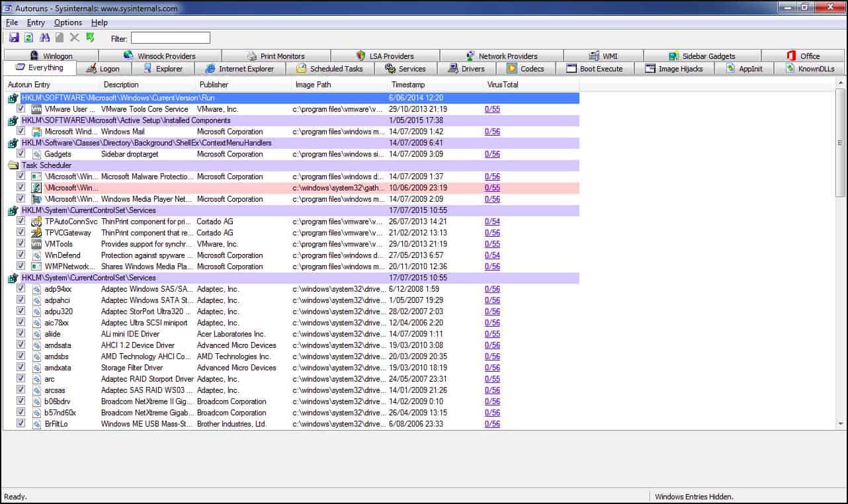The image size is (848, 504).
Task: Open VirusTotal 0/54 link for TPAutoConnSvc
Action: tap(492, 222)
